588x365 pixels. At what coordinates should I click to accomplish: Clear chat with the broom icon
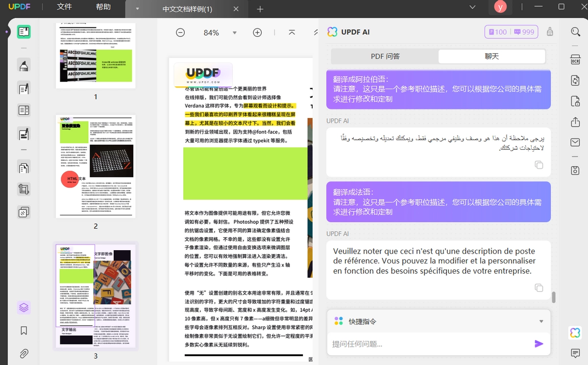coord(550,32)
